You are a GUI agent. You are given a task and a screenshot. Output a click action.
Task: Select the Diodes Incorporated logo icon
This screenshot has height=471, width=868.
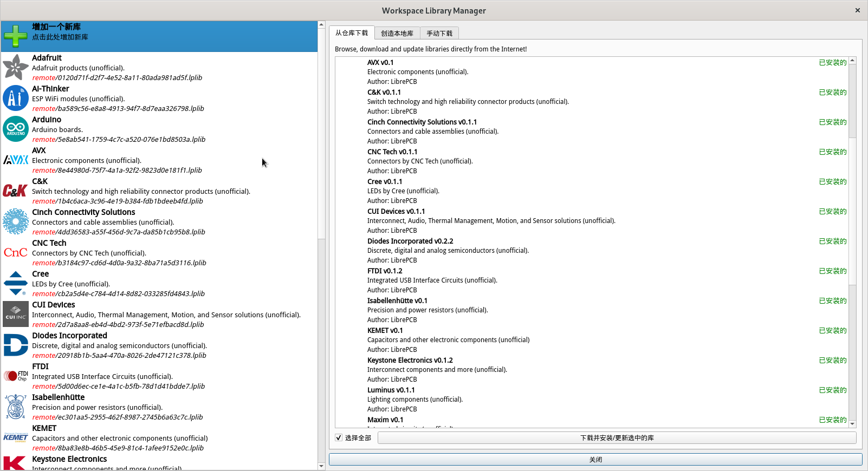(15, 345)
